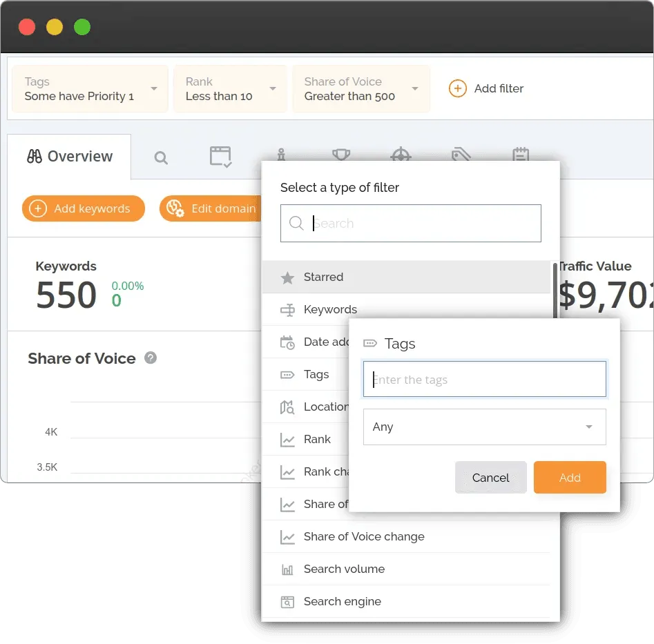Click Cancel in the Tags popup

(x=490, y=478)
